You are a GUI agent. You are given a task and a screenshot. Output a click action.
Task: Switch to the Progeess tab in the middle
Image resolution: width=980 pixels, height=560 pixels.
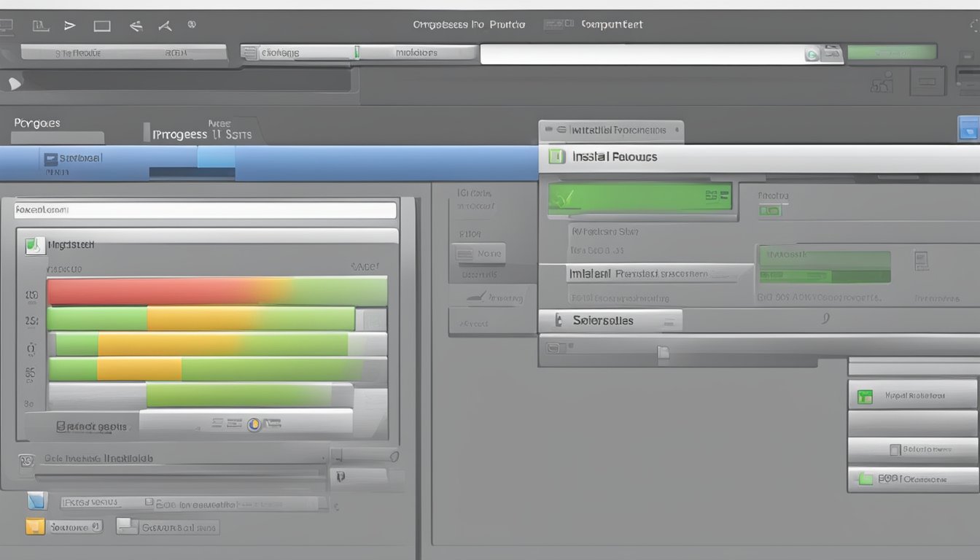click(x=201, y=133)
